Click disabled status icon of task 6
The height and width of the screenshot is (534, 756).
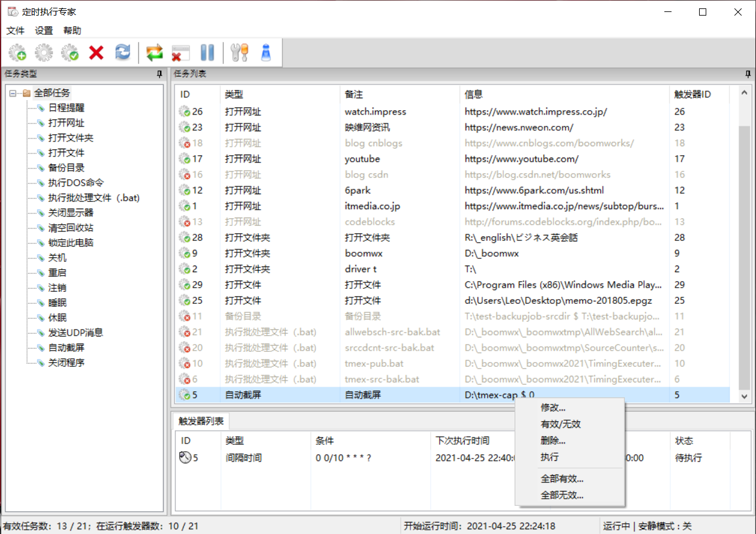pyautogui.click(x=185, y=379)
